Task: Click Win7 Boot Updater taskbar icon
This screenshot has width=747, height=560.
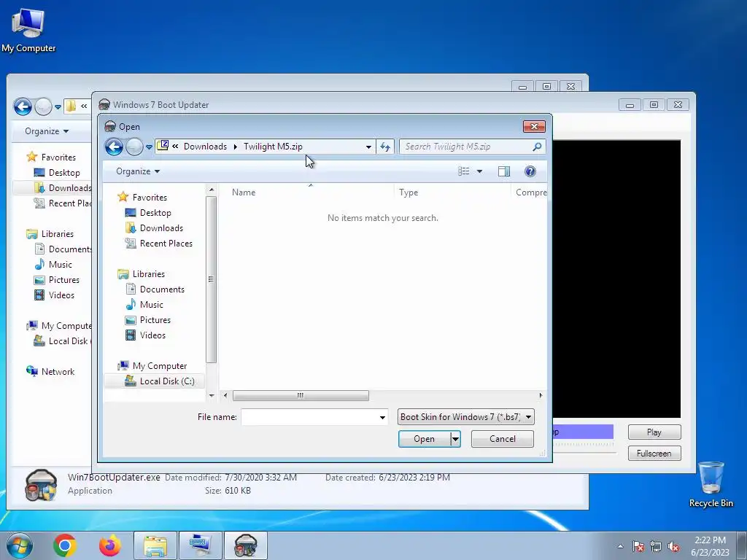Action: 246,545
